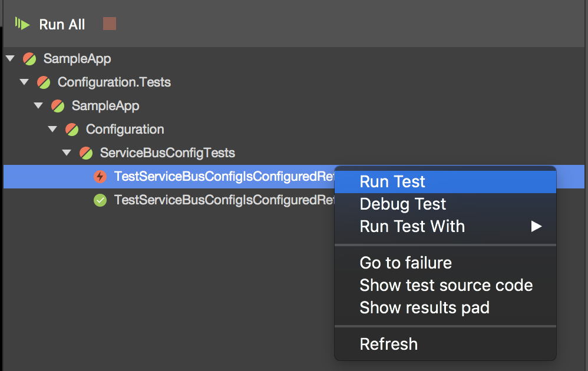Collapse the ServiceBusConfigTests node
Image resolution: width=588 pixels, height=371 pixels.
(x=66, y=153)
